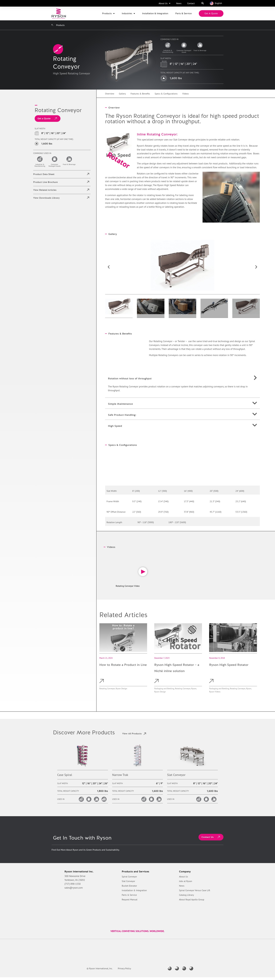Switch to the Specs & Configurations tab
This screenshot has width=275, height=980.
tap(166, 94)
